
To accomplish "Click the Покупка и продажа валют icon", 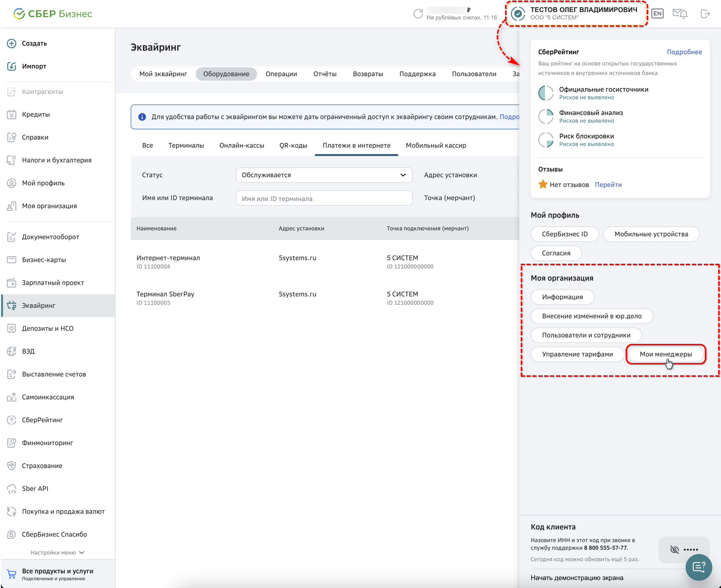I will click(11, 512).
